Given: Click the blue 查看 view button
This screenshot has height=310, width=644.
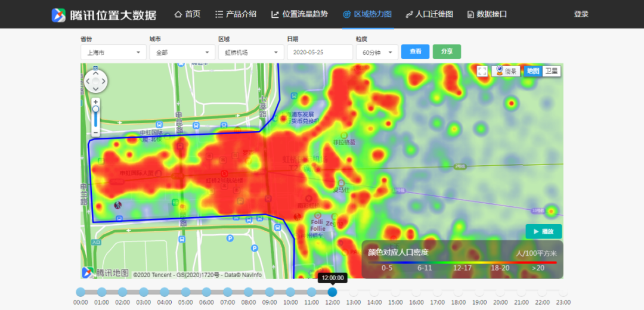Looking at the screenshot, I should [415, 52].
